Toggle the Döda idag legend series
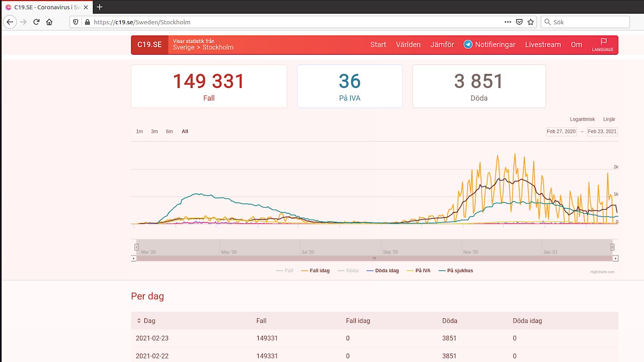644x362 pixels. tap(383, 270)
